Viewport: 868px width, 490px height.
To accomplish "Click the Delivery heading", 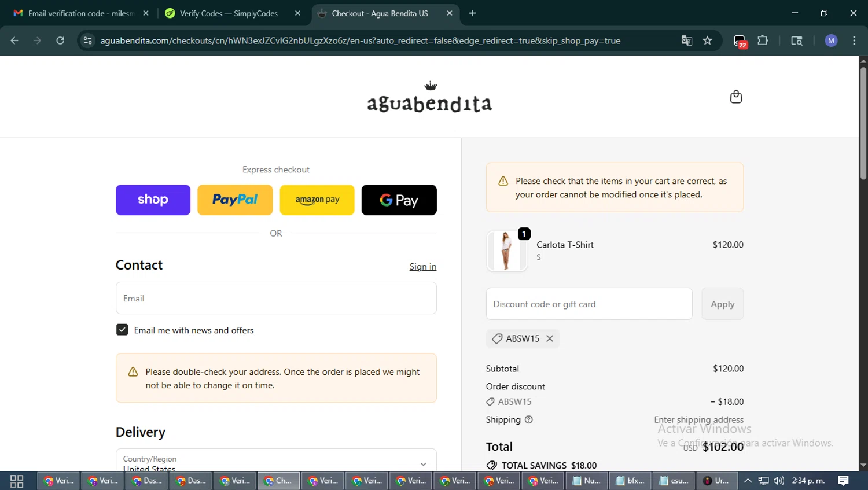I will 141,432.
